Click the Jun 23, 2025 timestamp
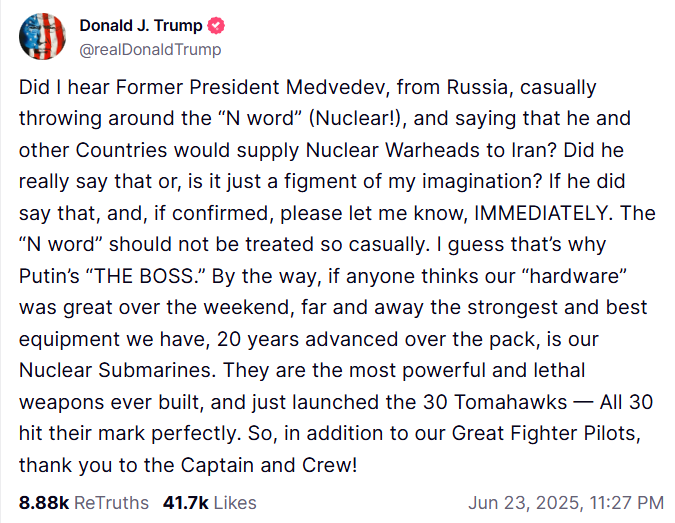The width and height of the screenshot is (675, 523). 565,502
